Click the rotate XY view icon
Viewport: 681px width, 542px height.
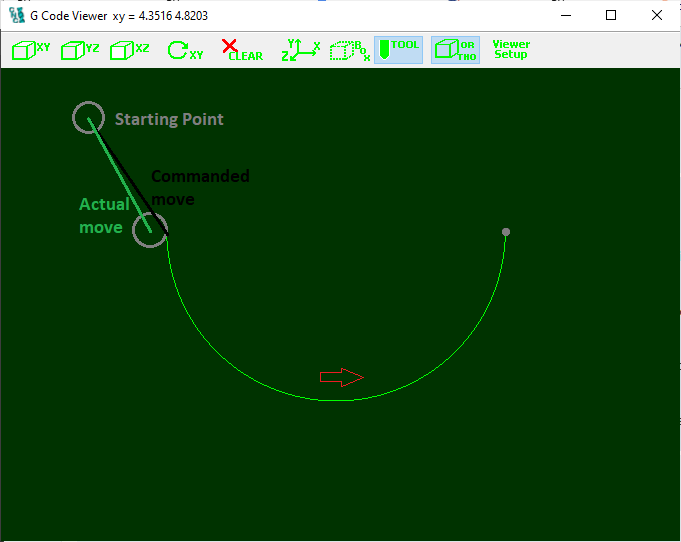pos(185,50)
